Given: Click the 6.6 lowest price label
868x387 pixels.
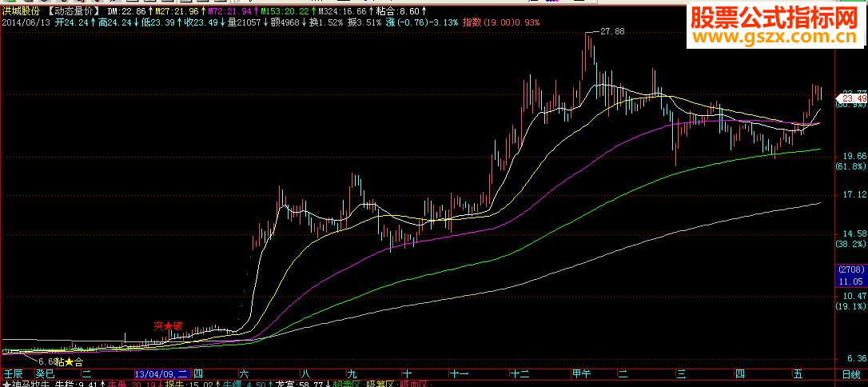Looking at the screenshot, I should [46, 361].
